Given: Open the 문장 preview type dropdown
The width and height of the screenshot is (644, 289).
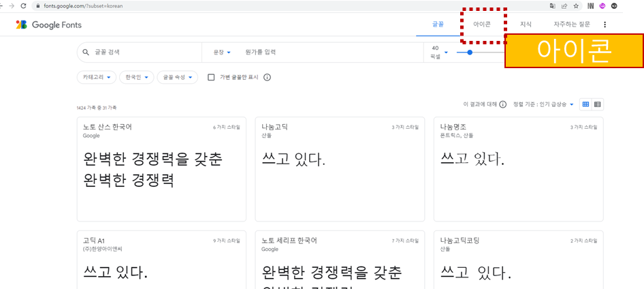Looking at the screenshot, I should pos(222,52).
